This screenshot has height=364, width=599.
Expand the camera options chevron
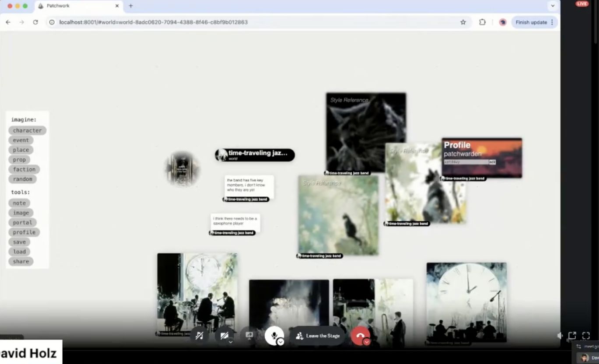click(x=231, y=342)
